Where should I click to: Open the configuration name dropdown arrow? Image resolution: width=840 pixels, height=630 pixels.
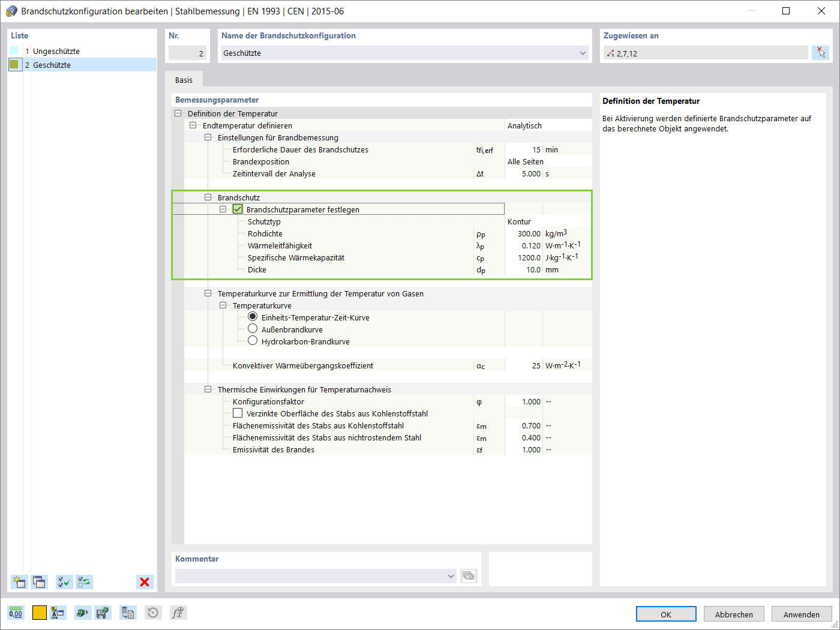click(x=583, y=53)
